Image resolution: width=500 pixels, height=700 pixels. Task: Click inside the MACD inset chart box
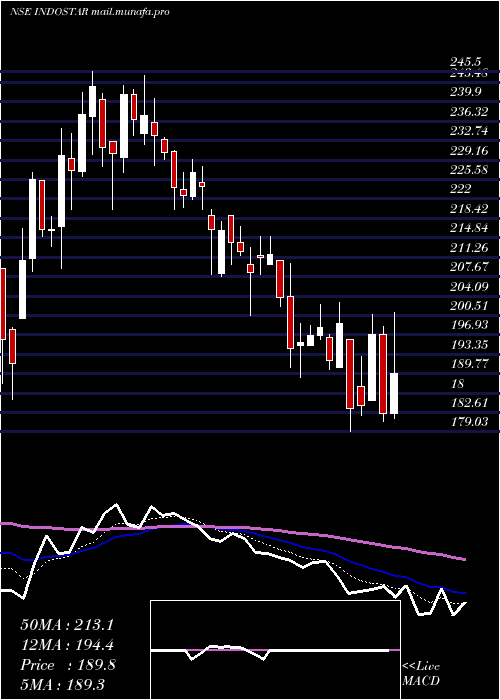275,650
